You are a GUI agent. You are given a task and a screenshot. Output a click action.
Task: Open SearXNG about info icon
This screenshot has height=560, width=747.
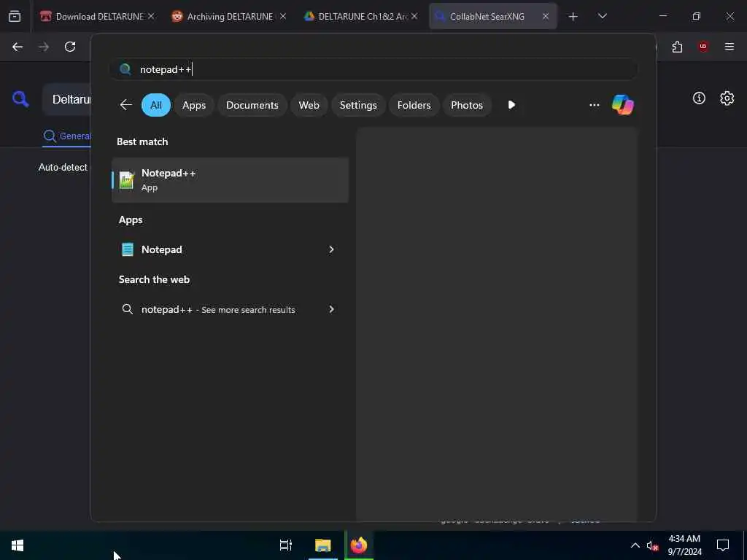(699, 98)
